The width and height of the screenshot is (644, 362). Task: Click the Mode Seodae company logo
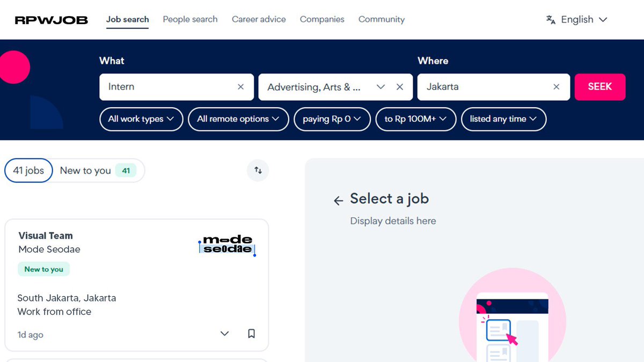[x=228, y=245]
